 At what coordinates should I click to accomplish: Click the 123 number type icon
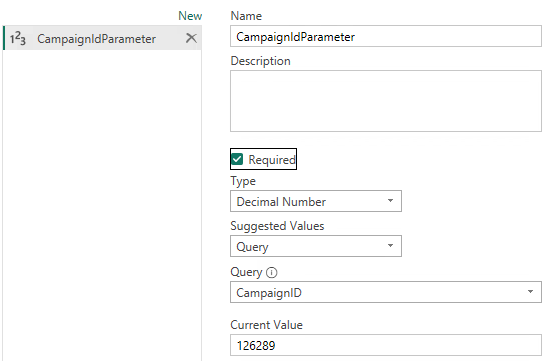(17, 38)
